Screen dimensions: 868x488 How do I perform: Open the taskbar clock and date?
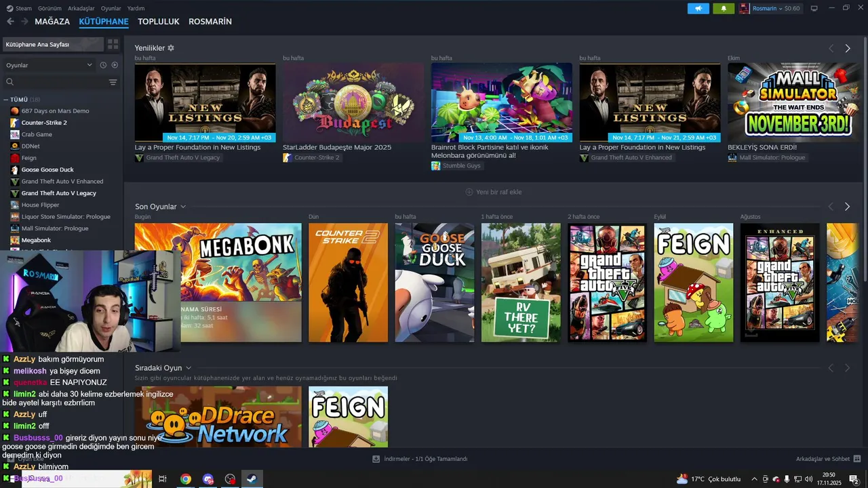point(829,479)
